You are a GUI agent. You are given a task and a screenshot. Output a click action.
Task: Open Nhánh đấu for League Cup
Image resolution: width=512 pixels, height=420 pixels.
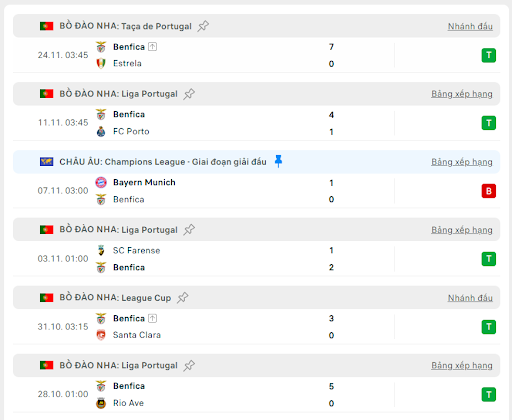[x=470, y=298]
